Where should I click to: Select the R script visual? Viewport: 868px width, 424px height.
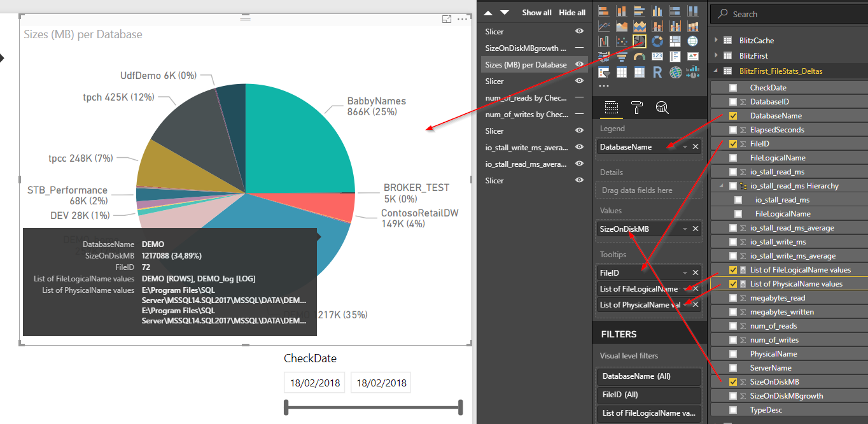657,72
